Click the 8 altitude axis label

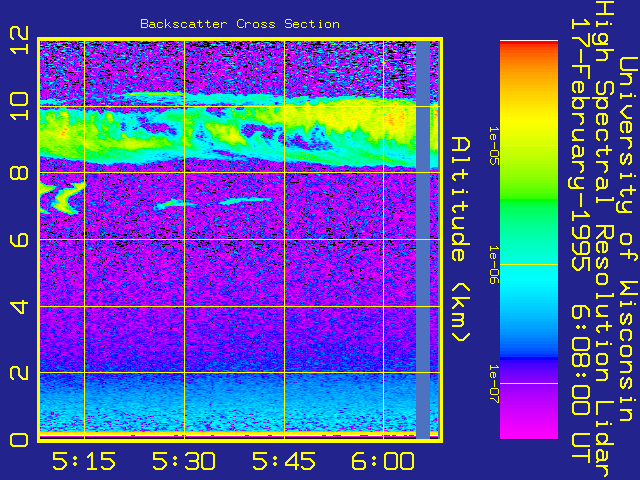tap(20, 172)
